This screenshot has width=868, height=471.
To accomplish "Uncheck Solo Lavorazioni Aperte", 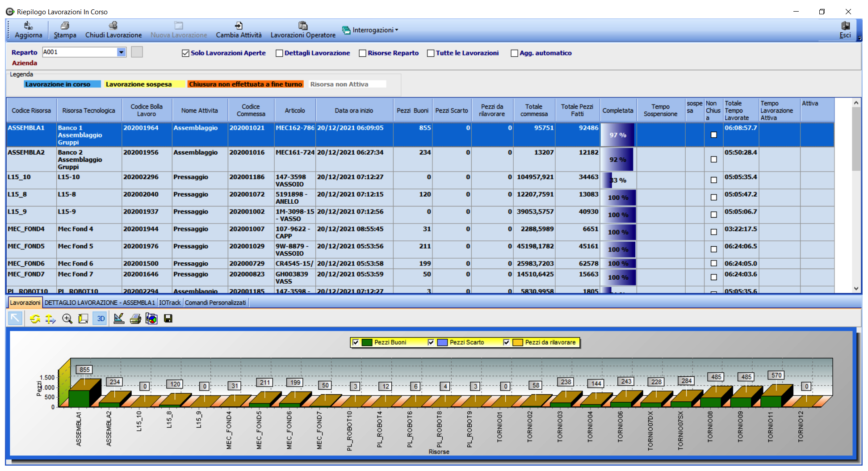I will pos(185,53).
